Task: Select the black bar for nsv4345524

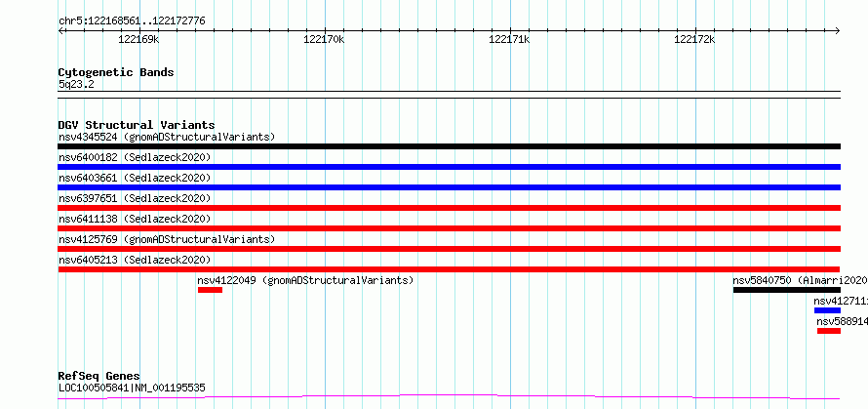Action: 449,146
